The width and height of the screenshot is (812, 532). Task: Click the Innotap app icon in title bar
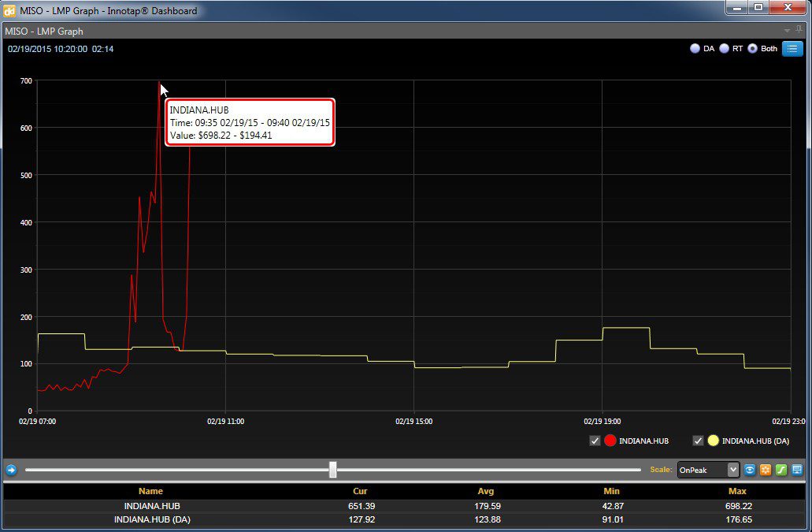(x=9, y=10)
